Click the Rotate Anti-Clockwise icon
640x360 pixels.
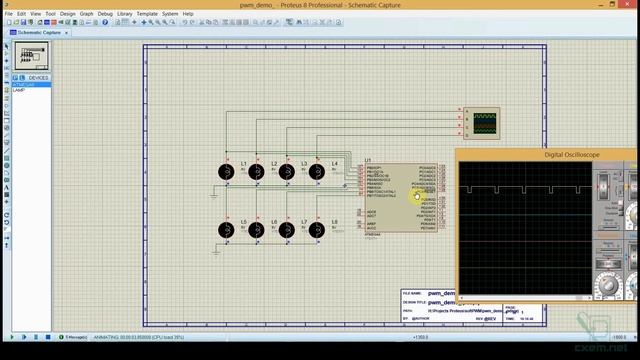click(6, 222)
